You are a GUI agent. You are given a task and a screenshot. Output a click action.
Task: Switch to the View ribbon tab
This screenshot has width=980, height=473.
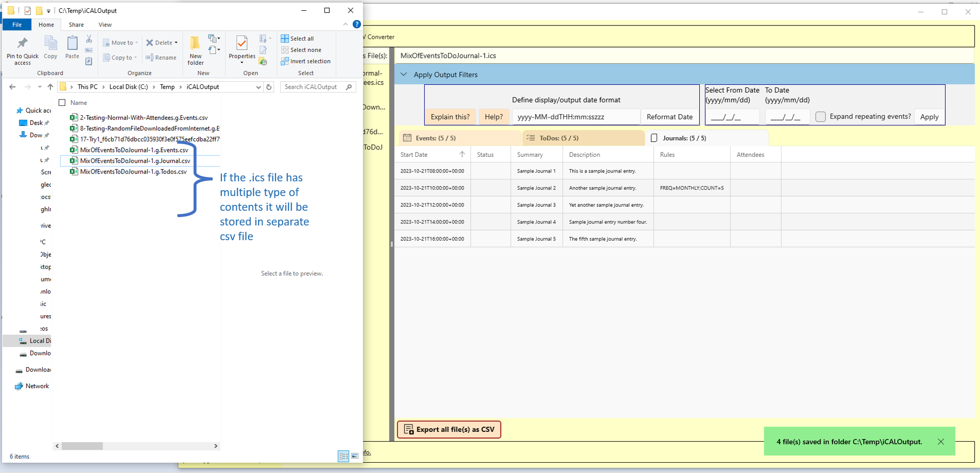pos(105,25)
